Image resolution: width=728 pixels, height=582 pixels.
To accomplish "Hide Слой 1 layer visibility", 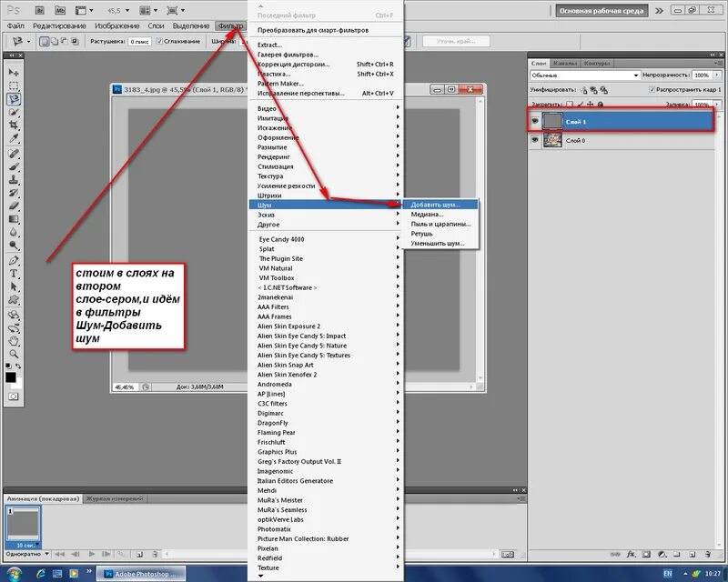I will (535, 121).
